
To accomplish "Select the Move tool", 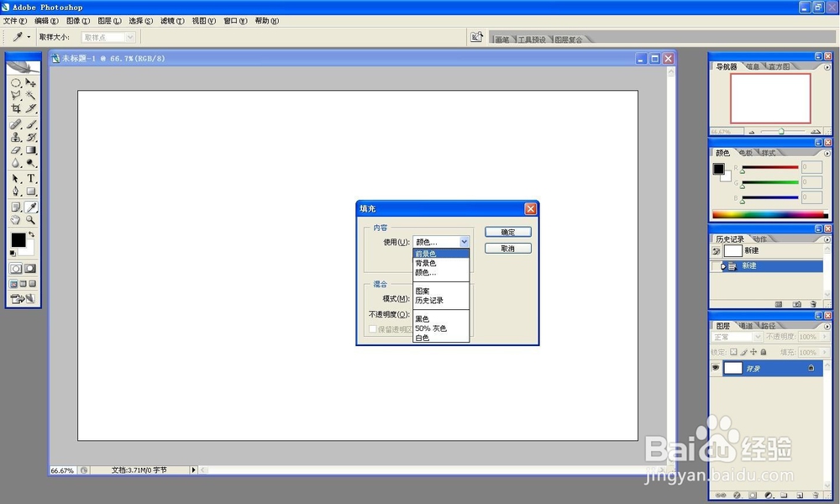I will click(x=31, y=83).
